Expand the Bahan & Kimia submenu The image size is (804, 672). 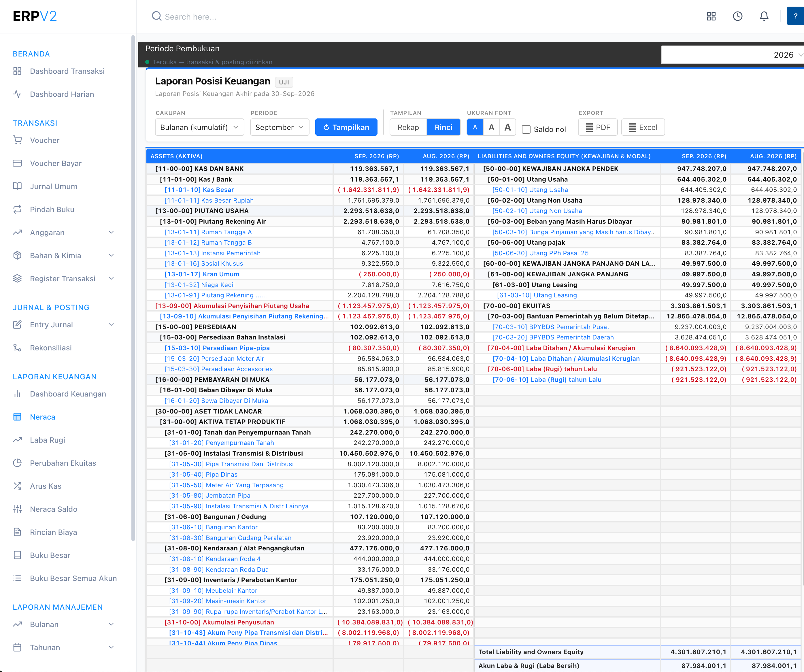[x=111, y=255]
